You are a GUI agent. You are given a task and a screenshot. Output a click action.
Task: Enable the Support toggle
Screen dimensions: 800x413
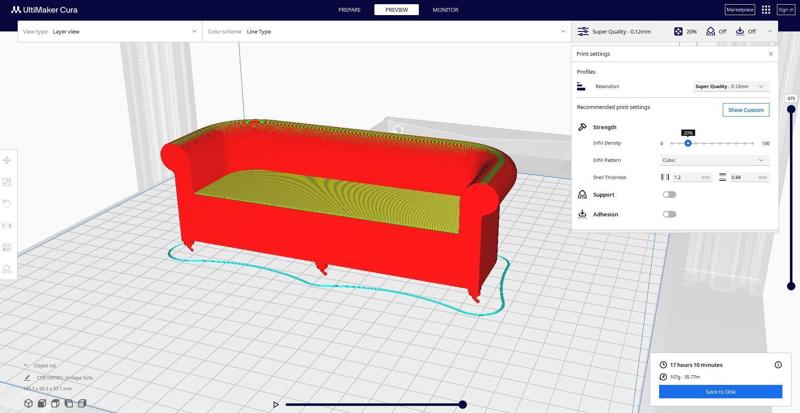pos(669,195)
